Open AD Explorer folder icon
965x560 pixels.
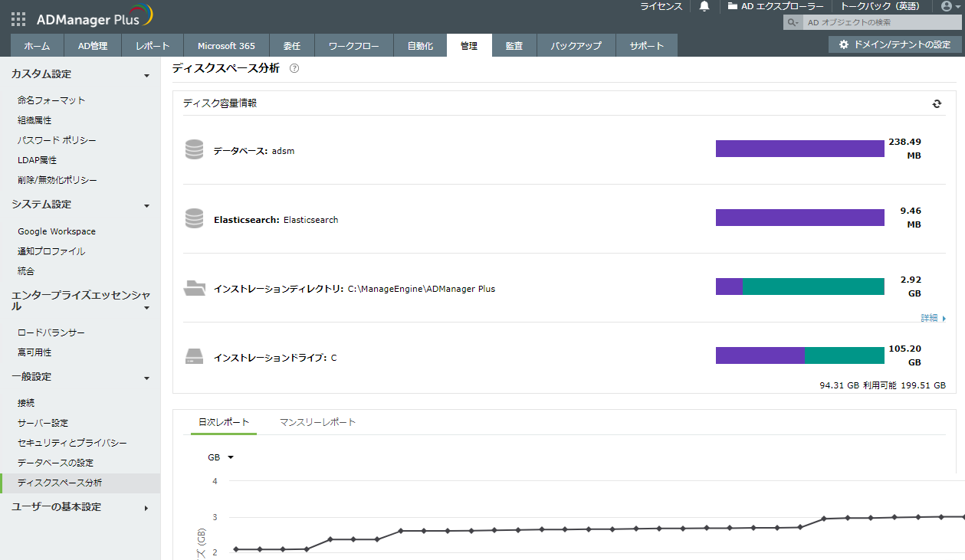point(733,6)
